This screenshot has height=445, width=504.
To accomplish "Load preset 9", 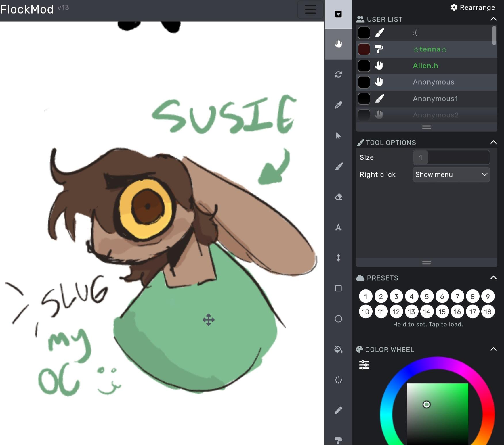I will (488, 296).
